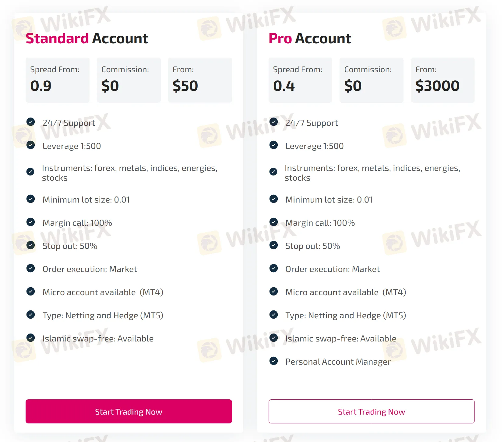Viewport: 504px width, 442px height.
Task: Select the Pro Account heading
Action: (309, 38)
